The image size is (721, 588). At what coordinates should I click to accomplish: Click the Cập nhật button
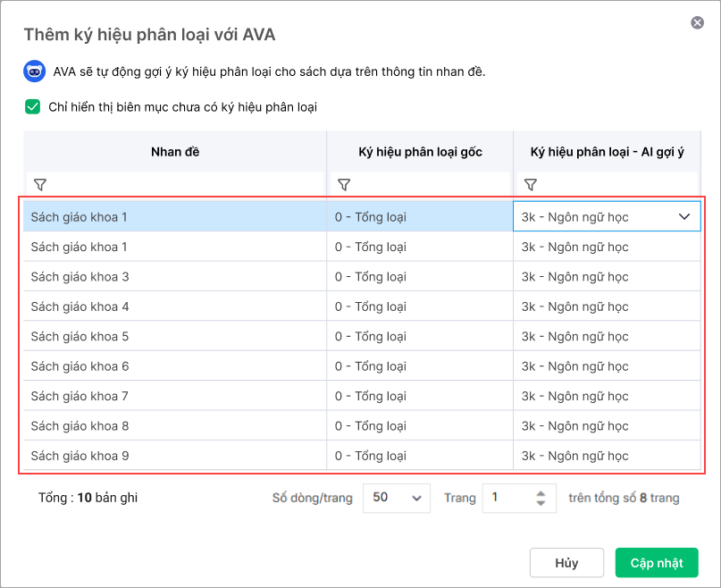[657, 563]
